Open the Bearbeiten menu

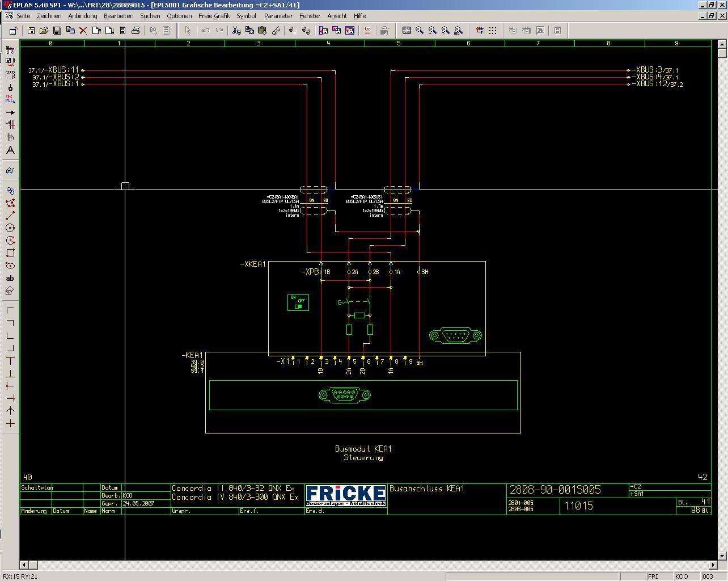118,16
